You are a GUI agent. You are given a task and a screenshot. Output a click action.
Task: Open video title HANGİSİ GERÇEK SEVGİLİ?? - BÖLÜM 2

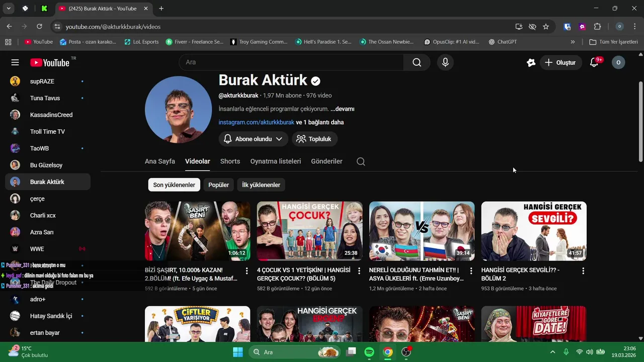tap(520, 274)
